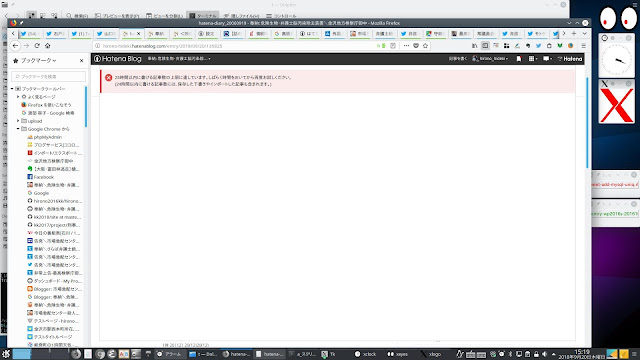Open a new Firefox tab
640x360 pixels.
pos(574,33)
